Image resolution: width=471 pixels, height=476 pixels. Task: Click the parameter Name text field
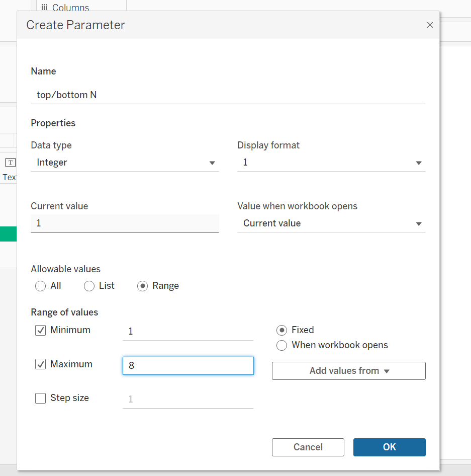click(228, 95)
